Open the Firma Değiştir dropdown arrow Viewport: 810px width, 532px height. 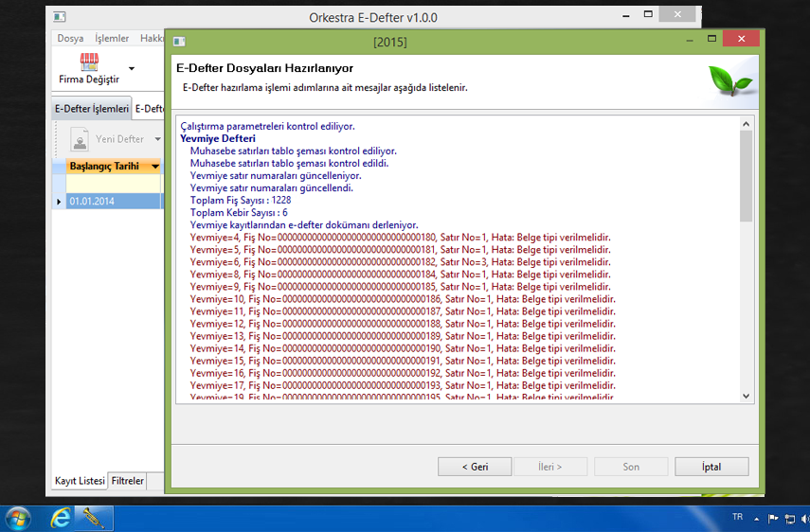coord(132,69)
